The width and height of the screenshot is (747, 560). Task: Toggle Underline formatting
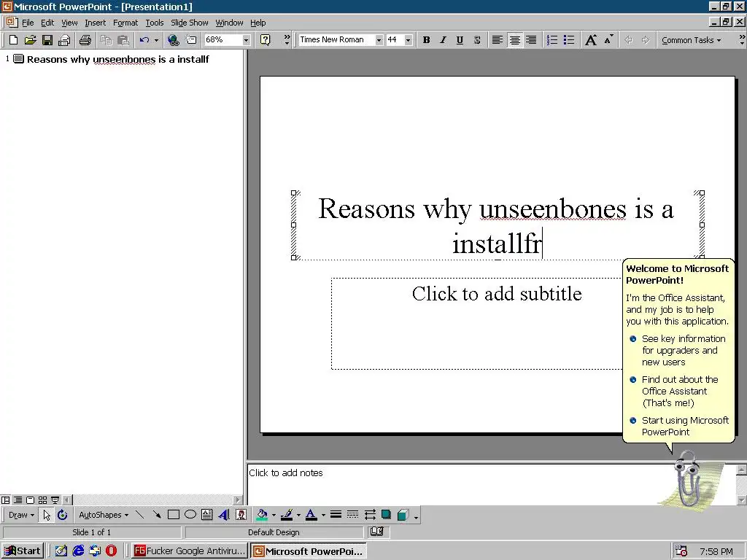(x=460, y=40)
